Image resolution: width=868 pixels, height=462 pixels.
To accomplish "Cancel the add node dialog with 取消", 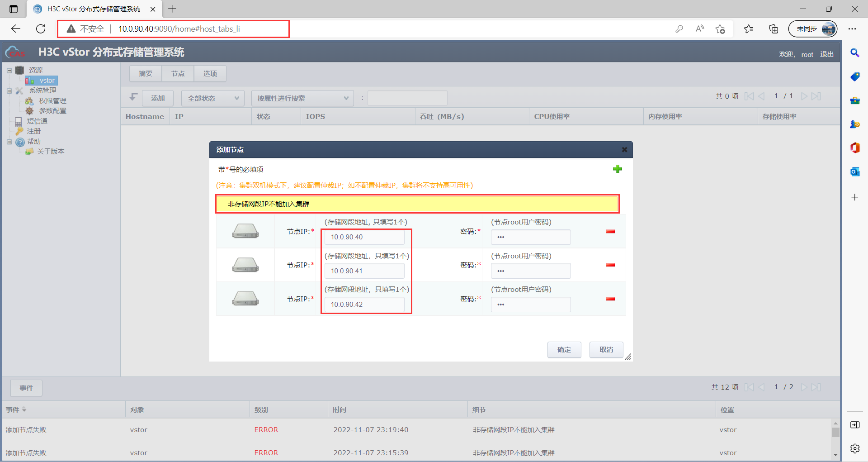I will point(606,350).
